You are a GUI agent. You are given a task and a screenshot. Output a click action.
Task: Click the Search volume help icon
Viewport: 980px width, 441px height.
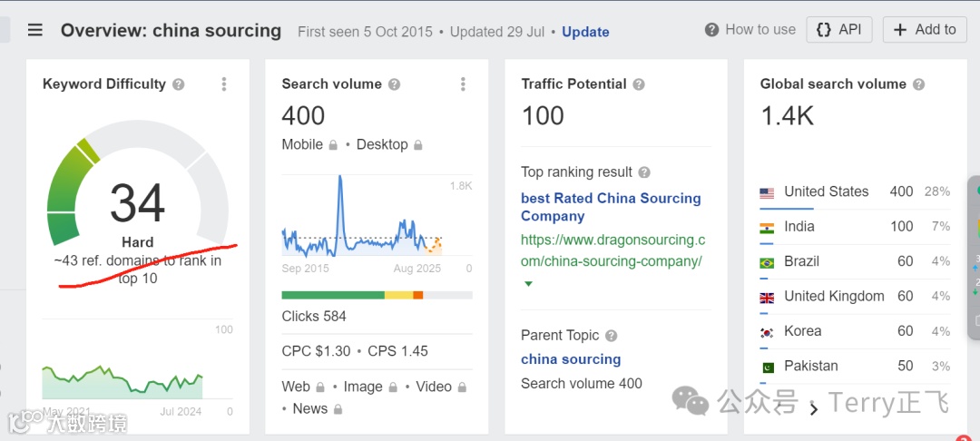tap(395, 84)
